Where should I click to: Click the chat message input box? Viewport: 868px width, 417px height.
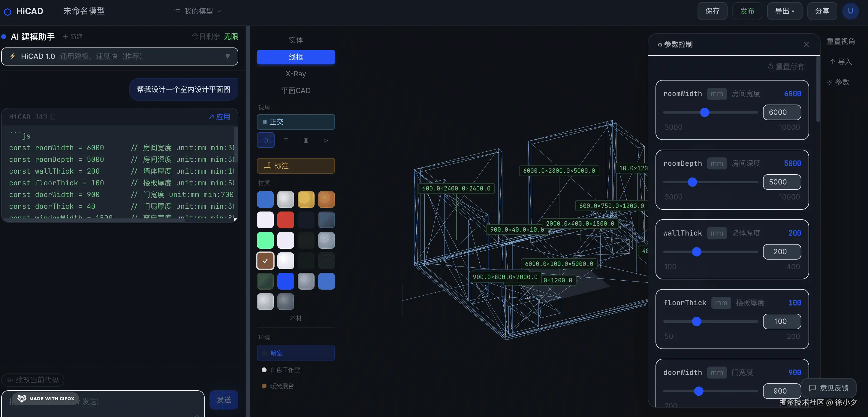tap(103, 403)
